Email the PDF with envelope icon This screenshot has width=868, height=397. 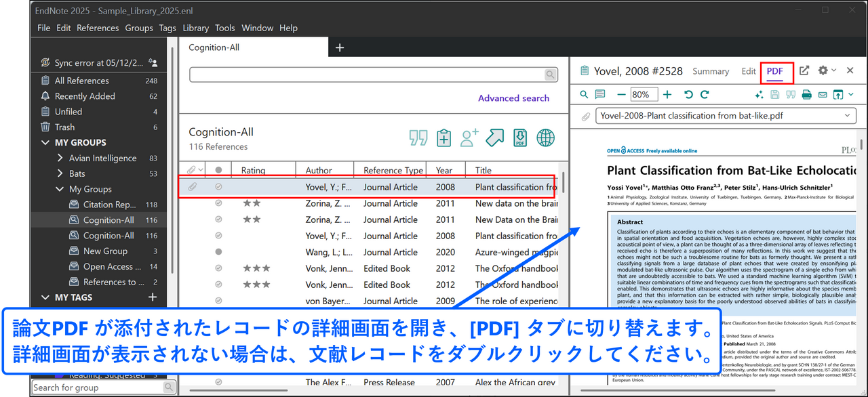[823, 95]
